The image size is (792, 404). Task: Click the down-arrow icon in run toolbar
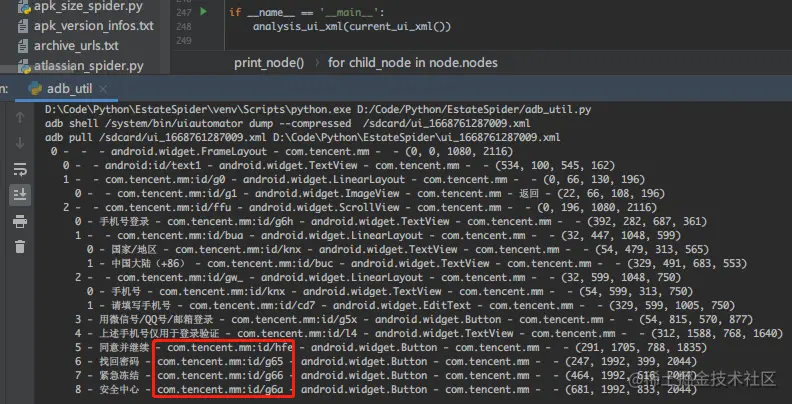tap(20, 143)
